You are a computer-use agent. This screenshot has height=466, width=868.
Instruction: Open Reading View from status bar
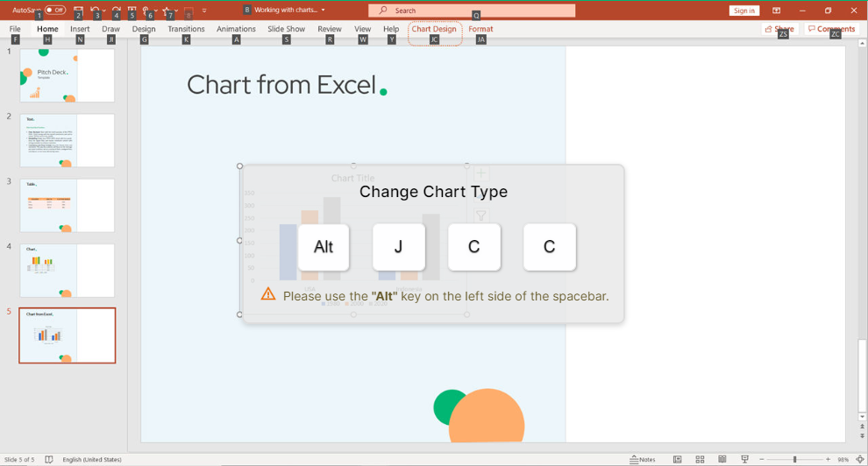[x=722, y=459]
